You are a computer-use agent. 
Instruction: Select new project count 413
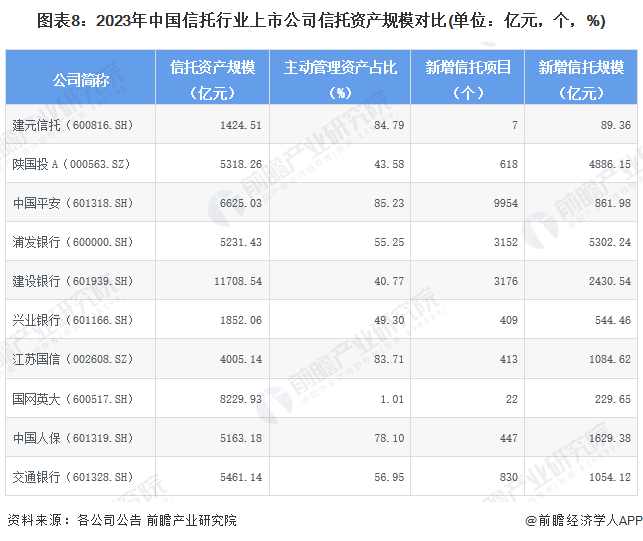tap(509, 359)
